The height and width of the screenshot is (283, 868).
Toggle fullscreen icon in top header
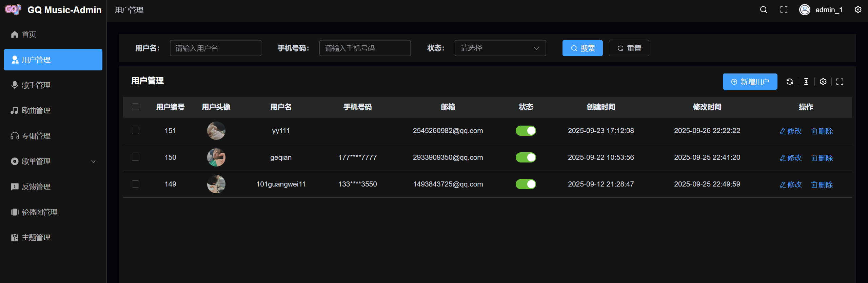coord(784,10)
